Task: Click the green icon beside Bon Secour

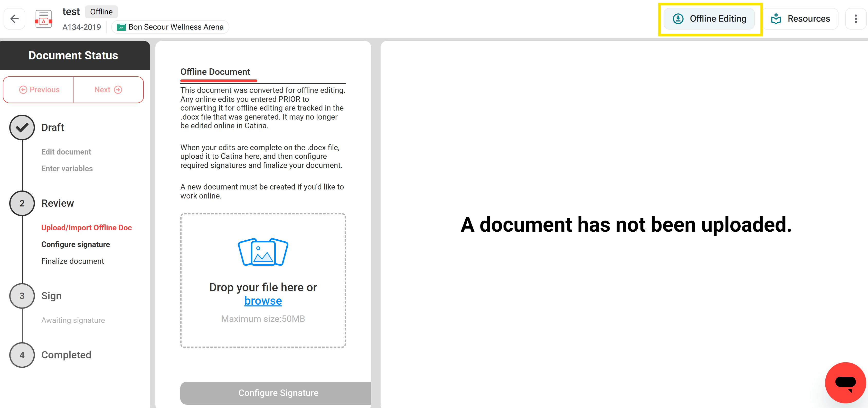Action: (121, 27)
